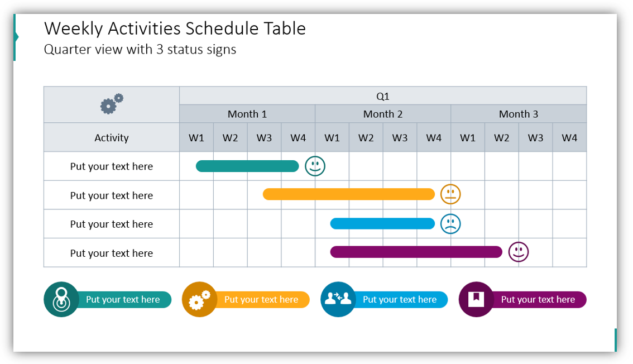Click the orange gears legend icon
633x364 pixels.
coord(199,300)
